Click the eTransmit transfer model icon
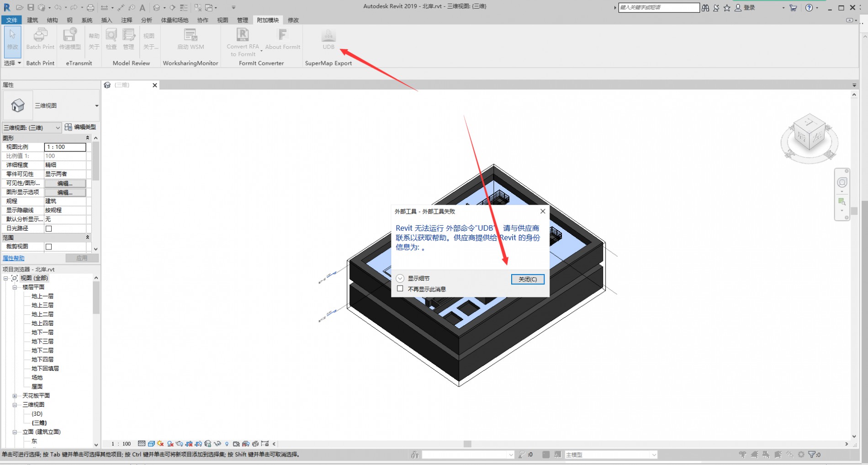Viewport: 868px width, 465px height. tap(70, 37)
